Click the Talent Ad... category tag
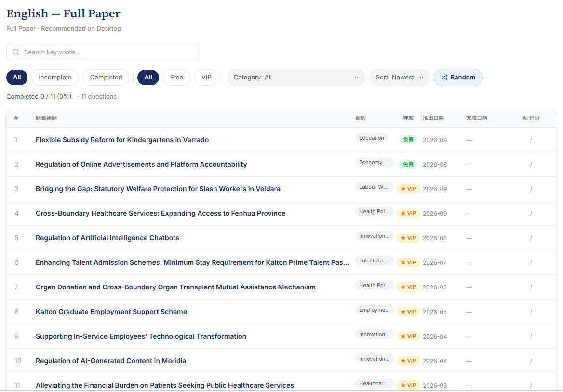Screen dimensions: 563x392 [375, 261]
